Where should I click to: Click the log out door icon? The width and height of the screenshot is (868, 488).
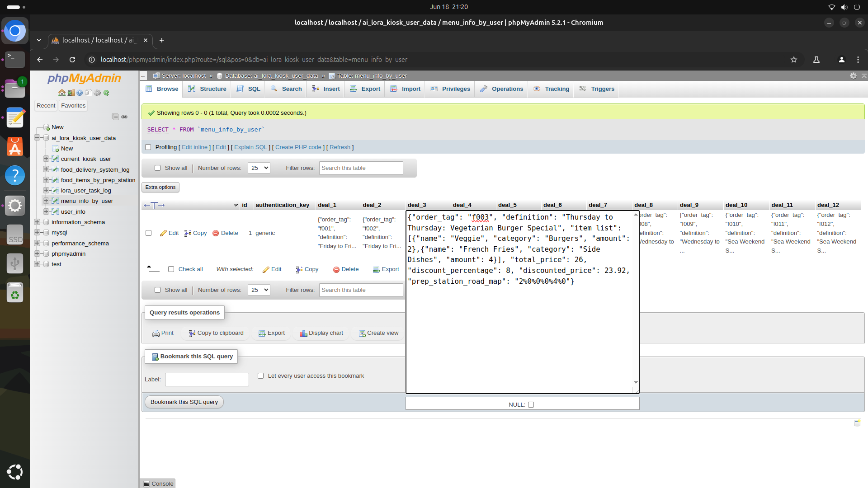pos(71,93)
